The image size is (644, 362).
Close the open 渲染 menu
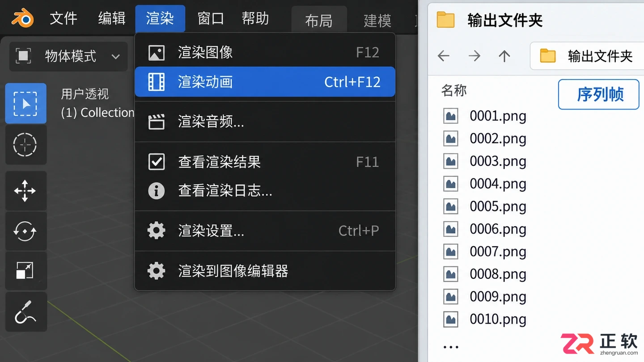pyautogui.click(x=160, y=18)
